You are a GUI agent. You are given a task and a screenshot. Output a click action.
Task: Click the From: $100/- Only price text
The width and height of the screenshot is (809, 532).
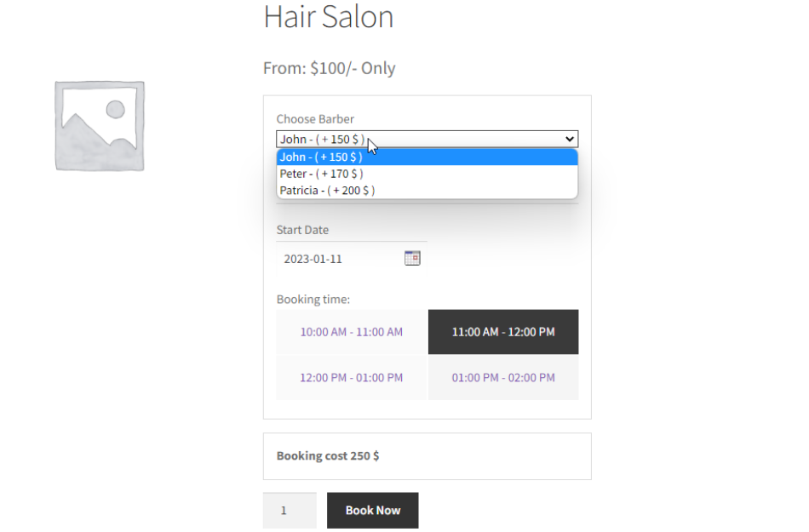pos(328,68)
